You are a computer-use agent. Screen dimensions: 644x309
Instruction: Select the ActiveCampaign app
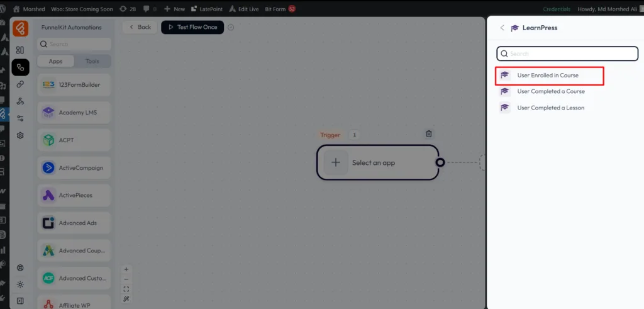coord(74,167)
